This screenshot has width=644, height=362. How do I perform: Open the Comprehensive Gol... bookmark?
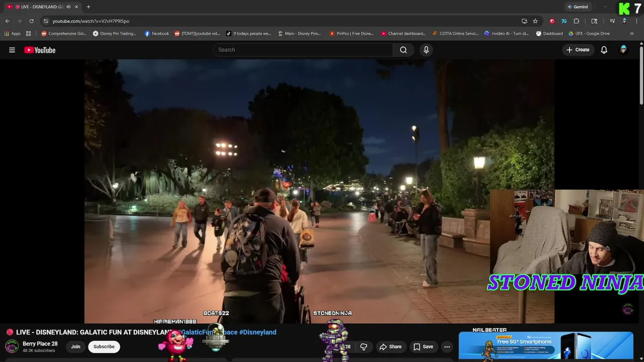pos(64,34)
